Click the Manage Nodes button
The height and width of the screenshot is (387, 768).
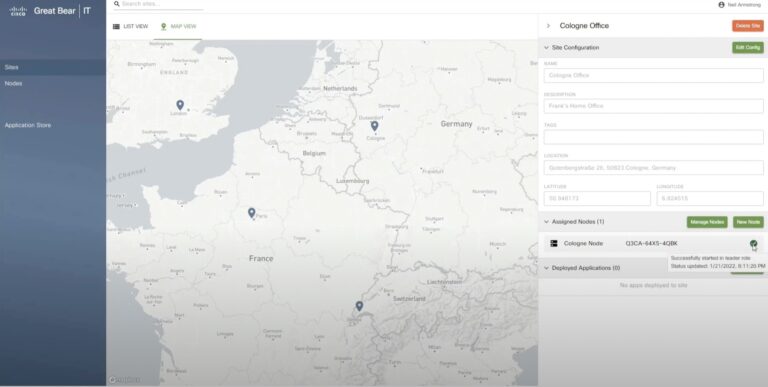coord(707,222)
